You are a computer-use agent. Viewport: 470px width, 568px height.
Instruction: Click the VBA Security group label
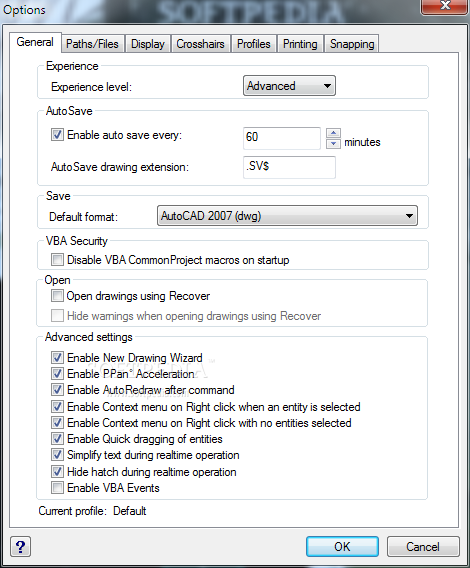pos(77,241)
